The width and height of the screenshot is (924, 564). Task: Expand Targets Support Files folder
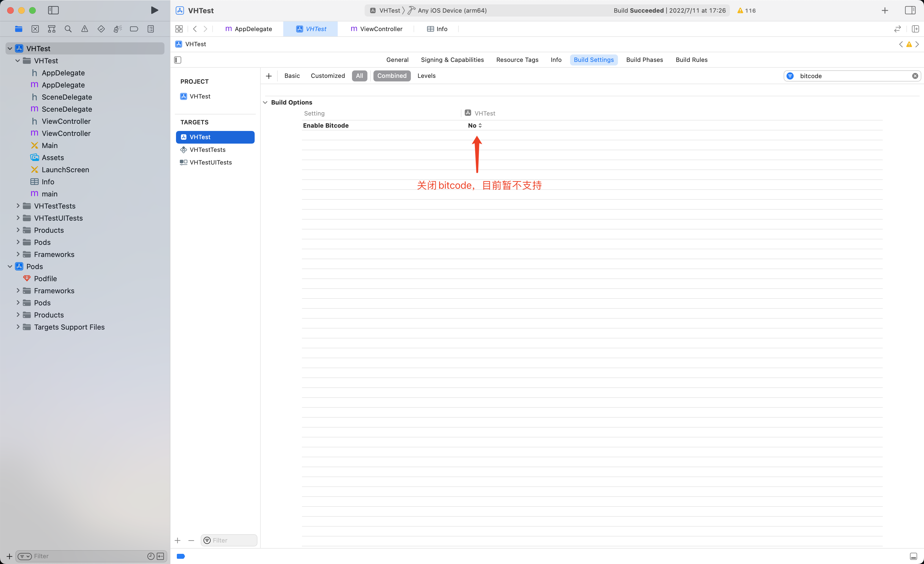18,327
